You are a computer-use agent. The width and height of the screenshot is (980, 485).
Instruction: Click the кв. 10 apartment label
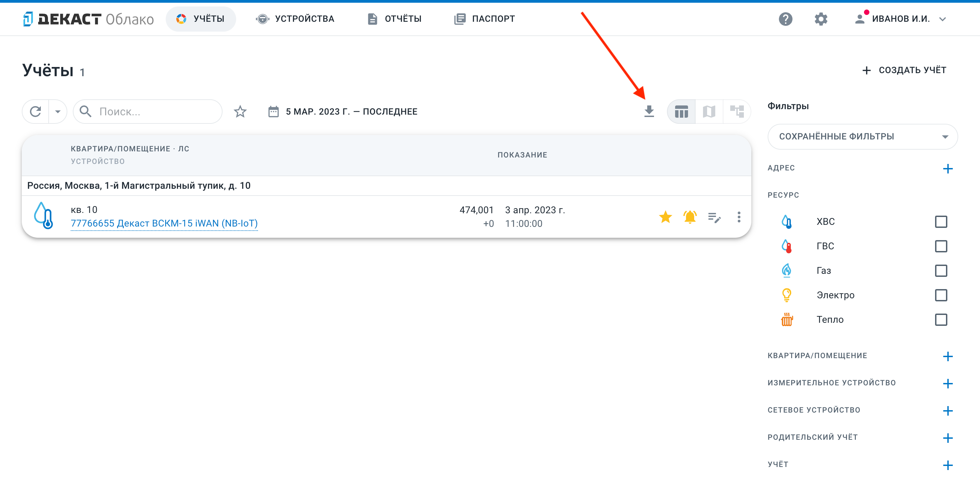coord(84,210)
